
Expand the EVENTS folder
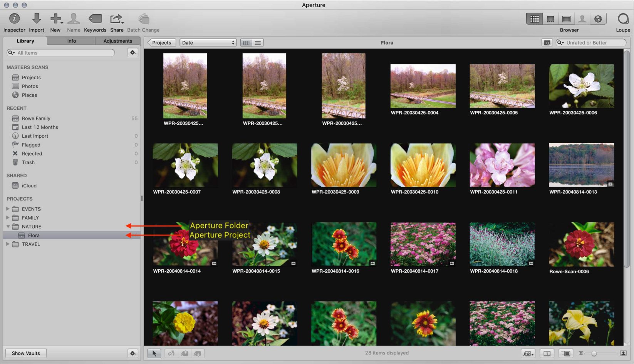pos(8,209)
